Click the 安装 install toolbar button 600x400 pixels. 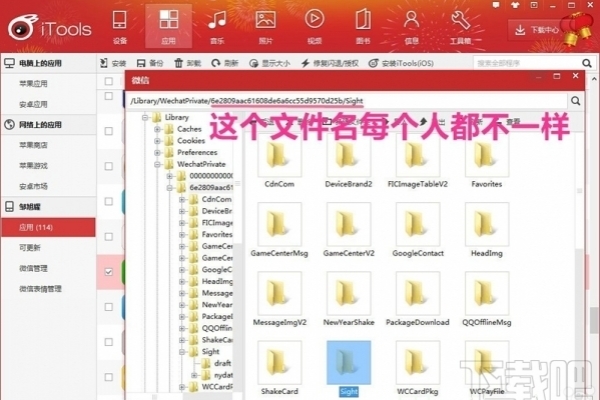click(x=113, y=63)
